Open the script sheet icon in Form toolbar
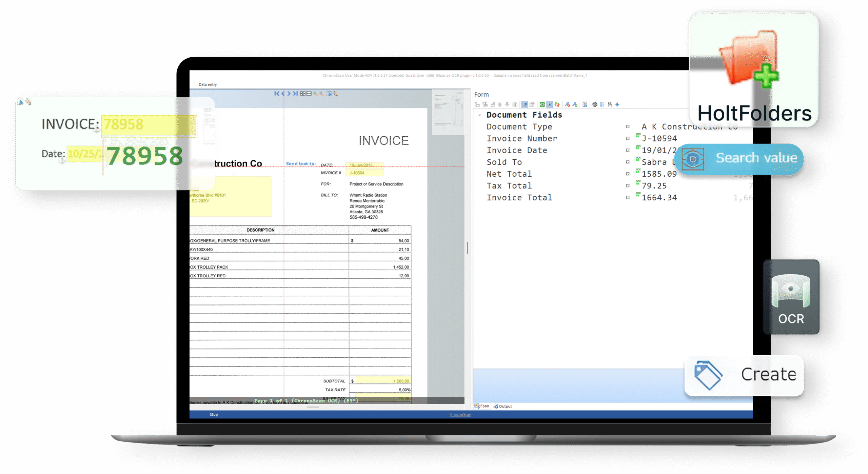Image resolution: width=868 pixels, height=474 pixels. [585, 104]
